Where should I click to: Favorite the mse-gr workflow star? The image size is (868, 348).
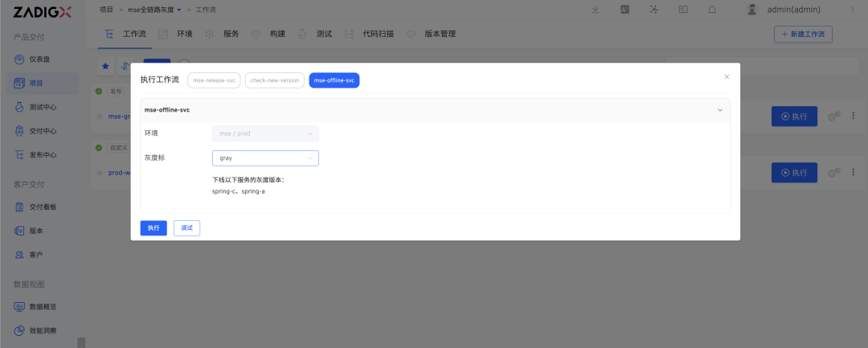100,117
